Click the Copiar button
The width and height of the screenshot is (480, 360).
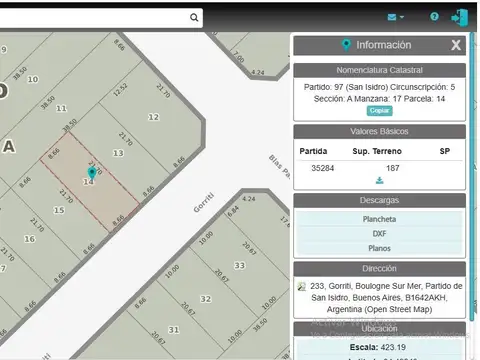coord(380,111)
